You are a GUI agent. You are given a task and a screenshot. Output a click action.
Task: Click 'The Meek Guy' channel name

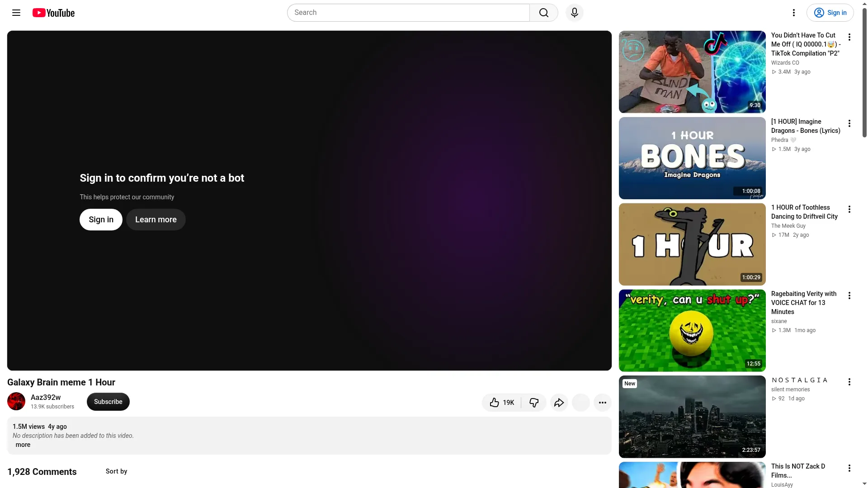(x=788, y=226)
